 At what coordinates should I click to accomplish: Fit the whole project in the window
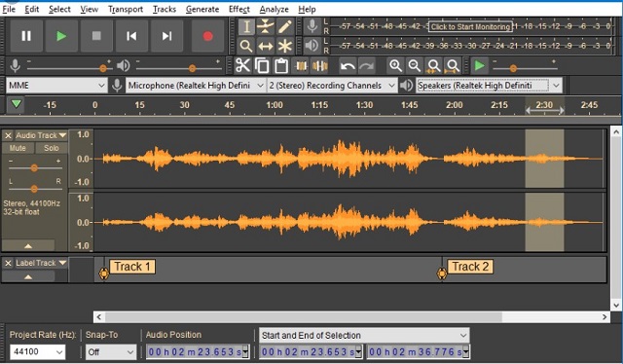[453, 65]
